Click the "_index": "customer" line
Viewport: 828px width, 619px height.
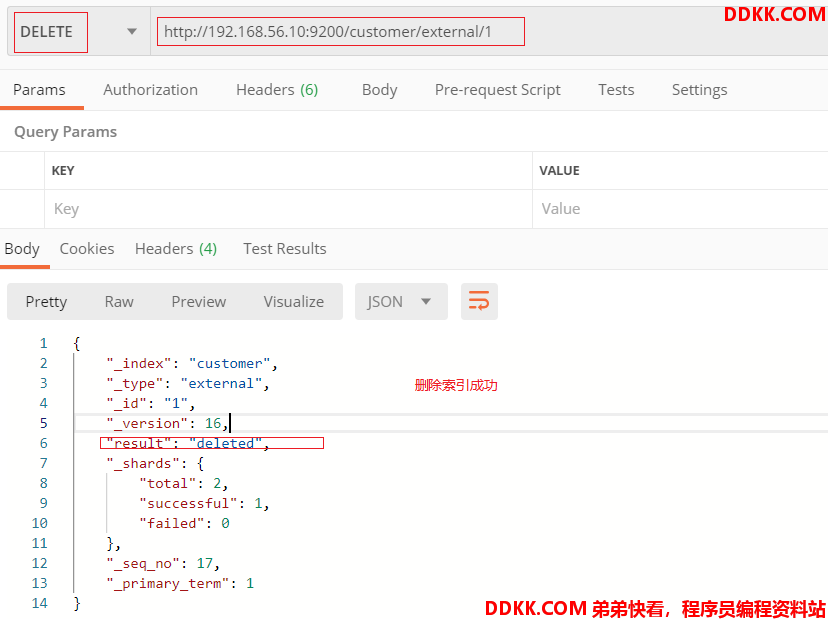[192, 363]
